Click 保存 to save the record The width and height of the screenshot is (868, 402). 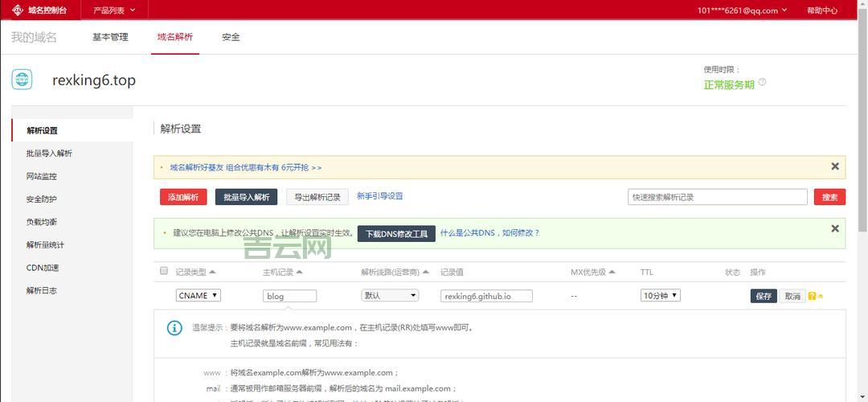pyautogui.click(x=764, y=296)
